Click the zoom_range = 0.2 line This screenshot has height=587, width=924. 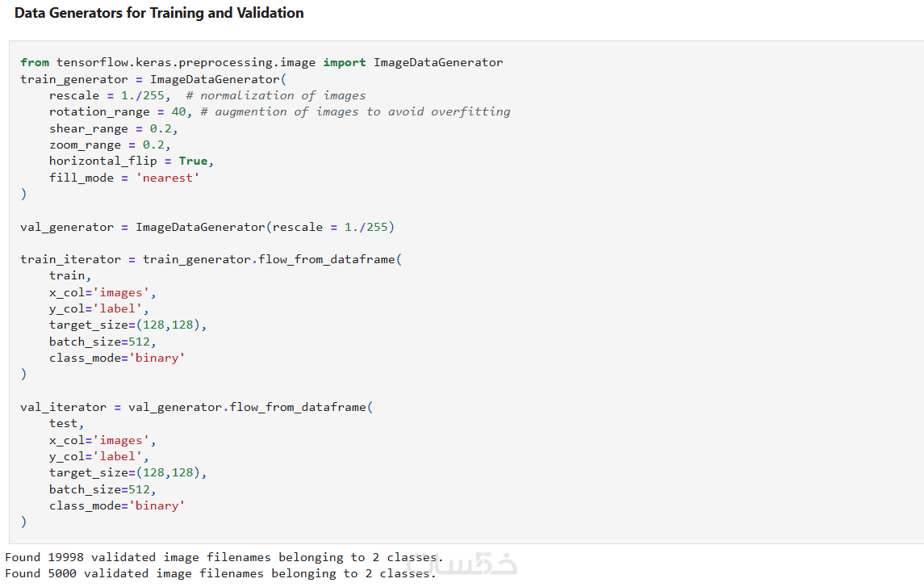point(109,145)
